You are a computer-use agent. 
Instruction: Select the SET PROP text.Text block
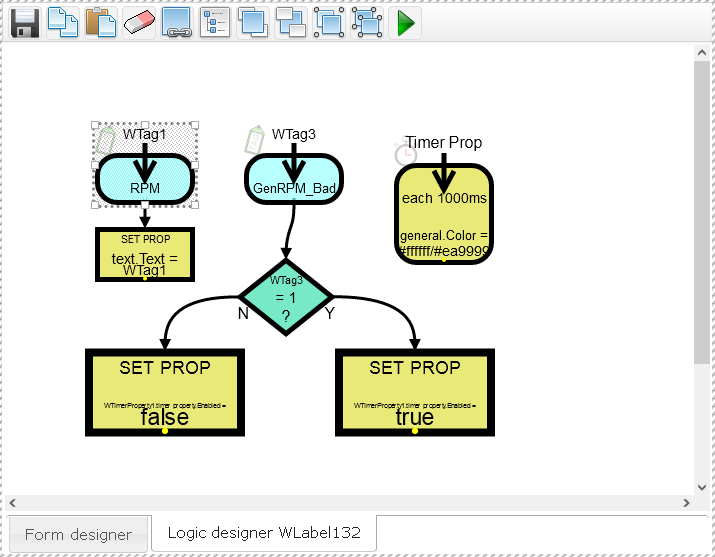(x=145, y=255)
